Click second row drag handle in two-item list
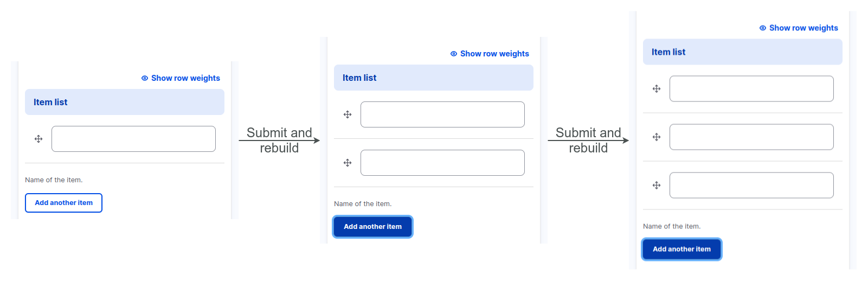Screen dimensions: 868x281 [348, 163]
